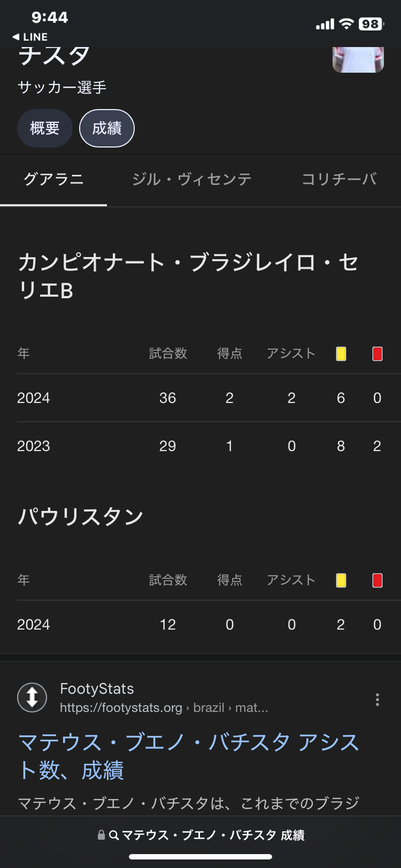Tap the FootyStats site favicon icon
Viewport: 401px width, 868px height.
(32, 697)
